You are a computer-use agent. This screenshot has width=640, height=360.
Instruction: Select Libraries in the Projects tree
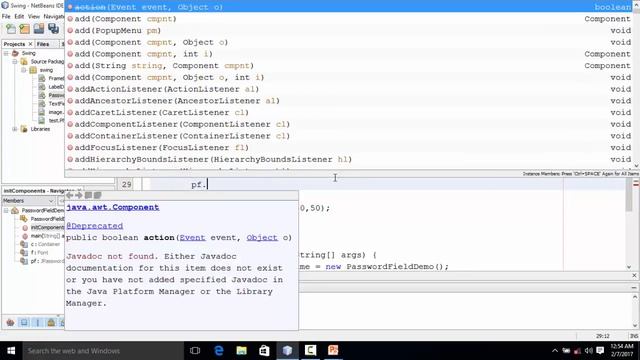tap(40, 129)
